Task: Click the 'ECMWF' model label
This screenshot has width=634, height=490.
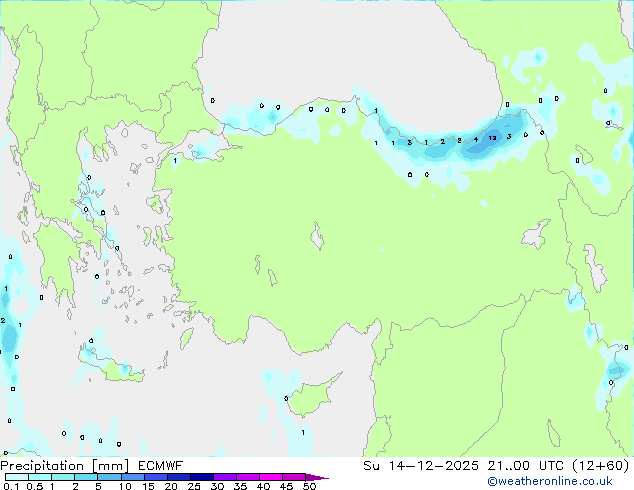Action: [161, 466]
